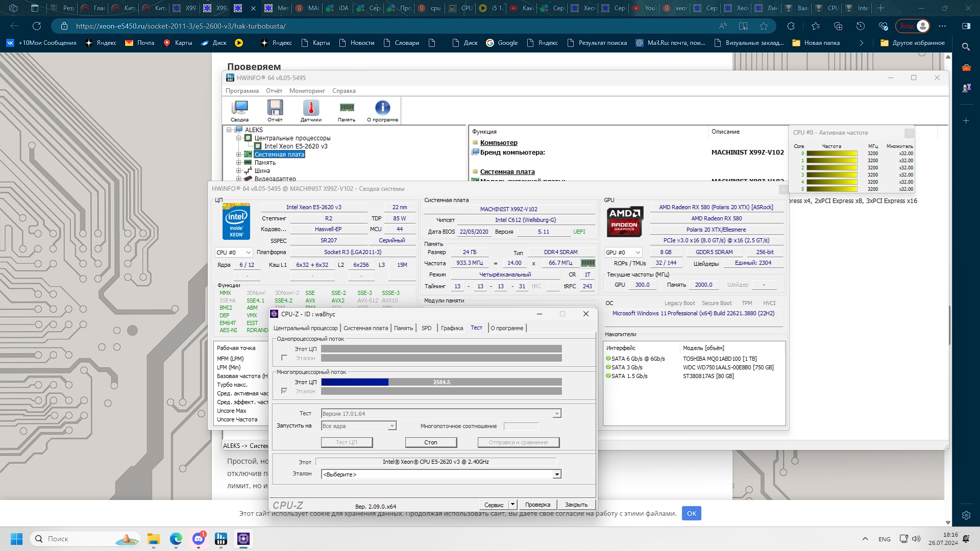Click the multi-thread benchmark progress bar

(441, 382)
